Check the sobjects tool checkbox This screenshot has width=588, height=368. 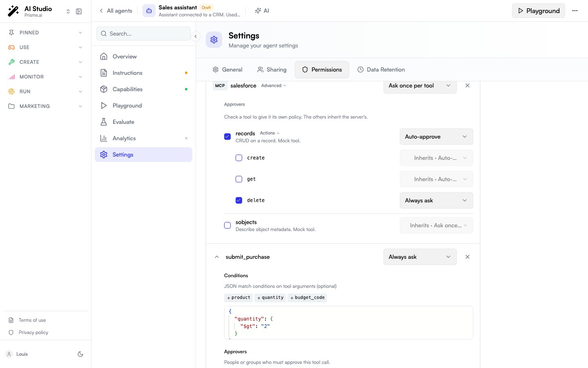(x=227, y=225)
